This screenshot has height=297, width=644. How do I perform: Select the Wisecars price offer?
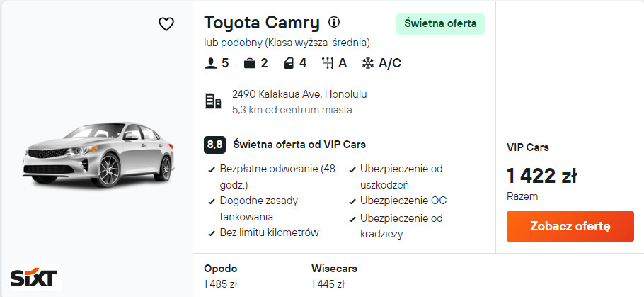click(334, 276)
